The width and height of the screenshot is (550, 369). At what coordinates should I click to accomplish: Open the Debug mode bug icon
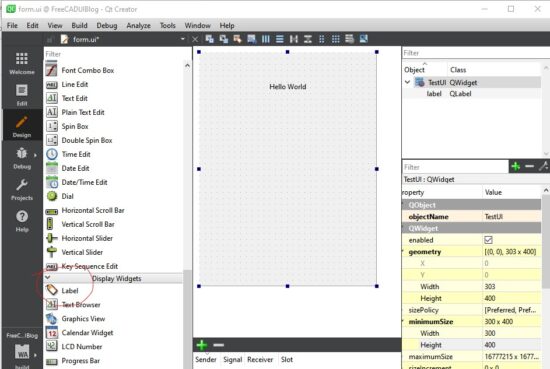tap(22, 153)
